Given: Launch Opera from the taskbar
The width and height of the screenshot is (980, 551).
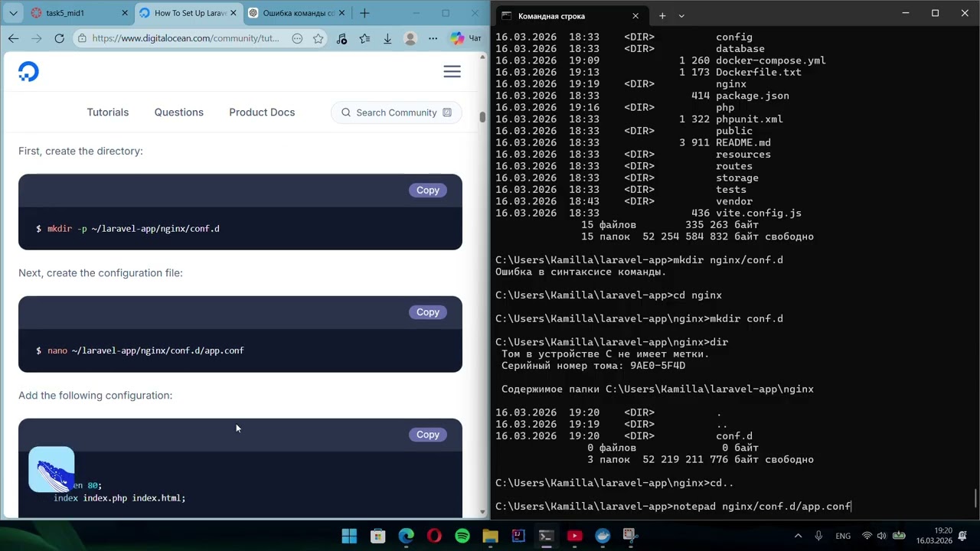Looking at the screenshot, I should click(x=434, y=536).
